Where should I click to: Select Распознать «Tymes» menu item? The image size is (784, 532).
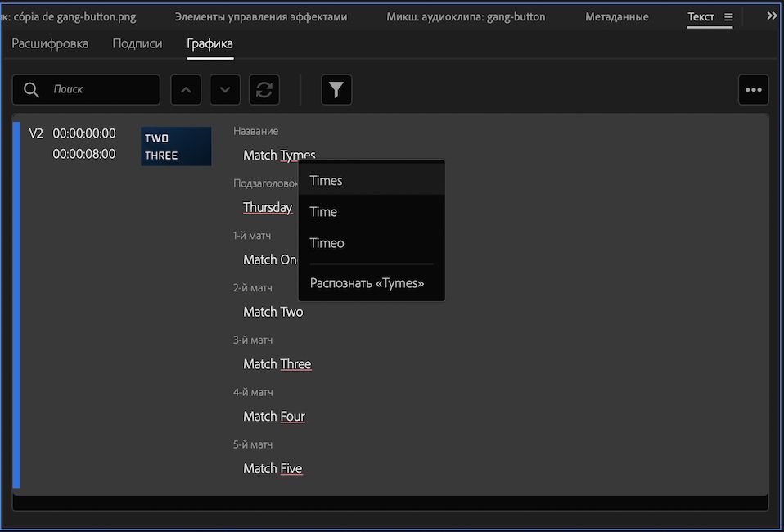(372, 283)
